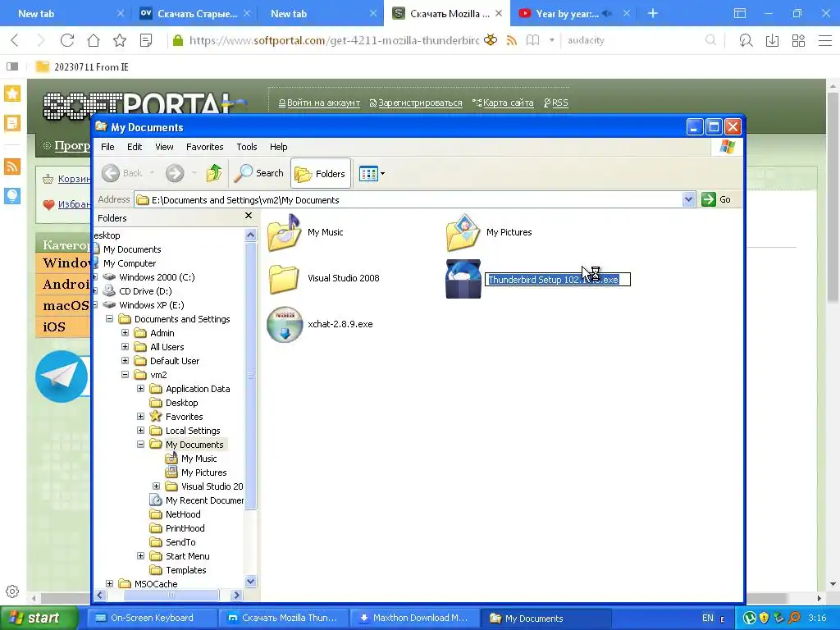
Task: Expand Start Menu folder in tree
Action: point(140,555)
